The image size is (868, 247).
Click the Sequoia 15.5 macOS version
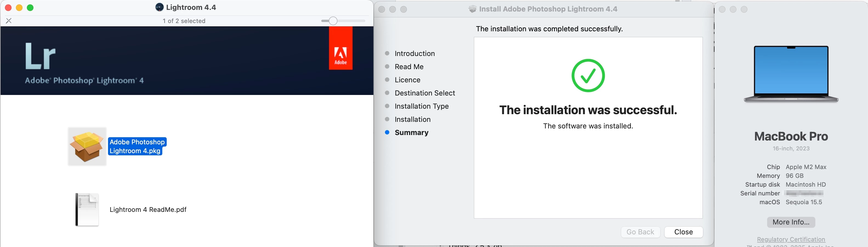coord(804,202)
